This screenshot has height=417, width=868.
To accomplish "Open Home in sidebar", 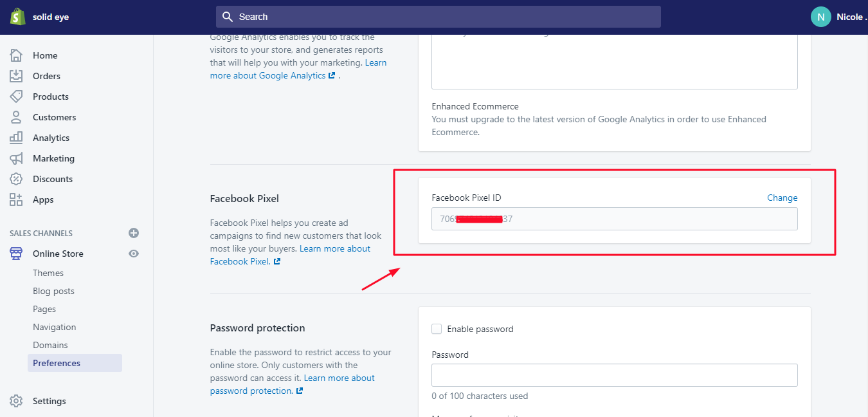I will [45, 55].
